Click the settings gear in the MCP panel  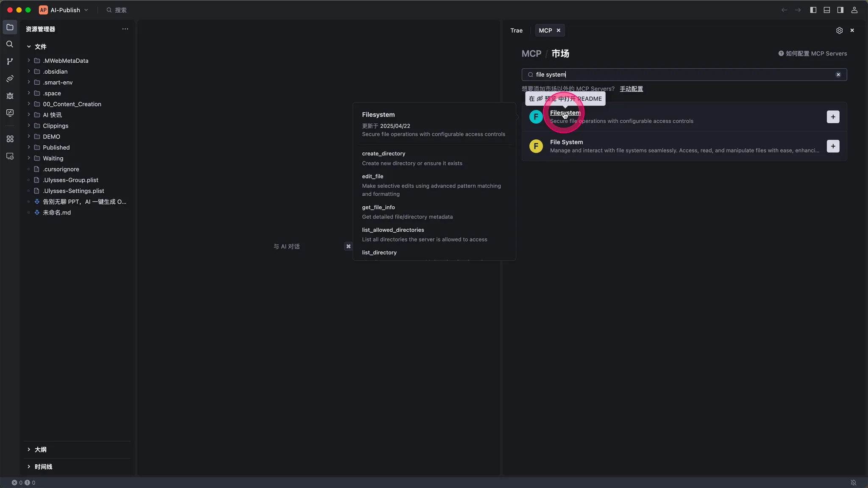pos(839,30)
